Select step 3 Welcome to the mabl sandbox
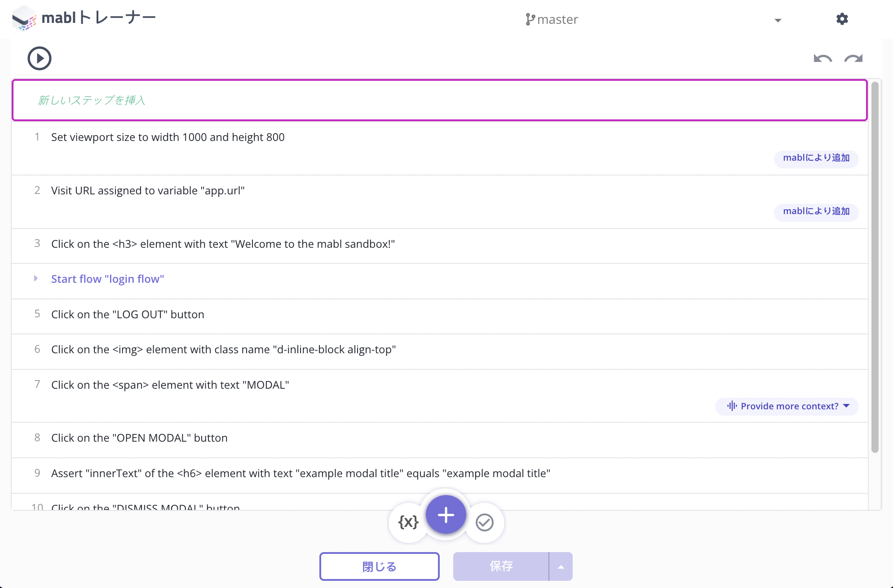 click(x=439, y=246)
